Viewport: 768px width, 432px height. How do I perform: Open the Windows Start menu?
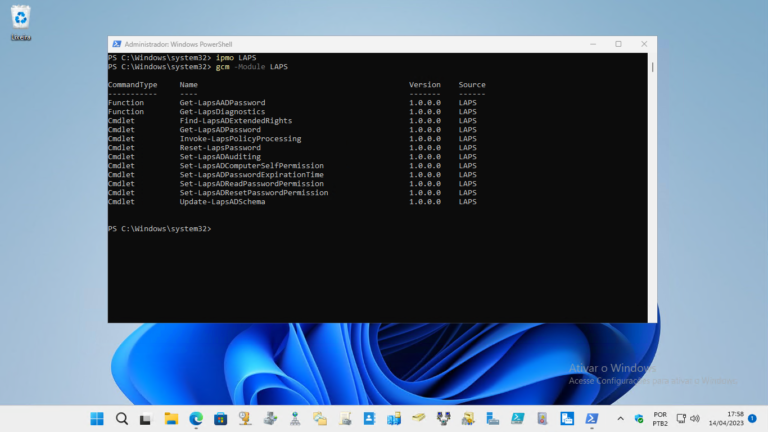coord(97,419)
